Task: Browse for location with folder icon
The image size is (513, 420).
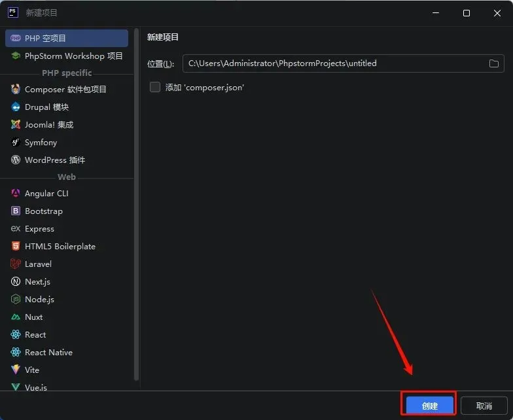Action: [x=493, y=63]
